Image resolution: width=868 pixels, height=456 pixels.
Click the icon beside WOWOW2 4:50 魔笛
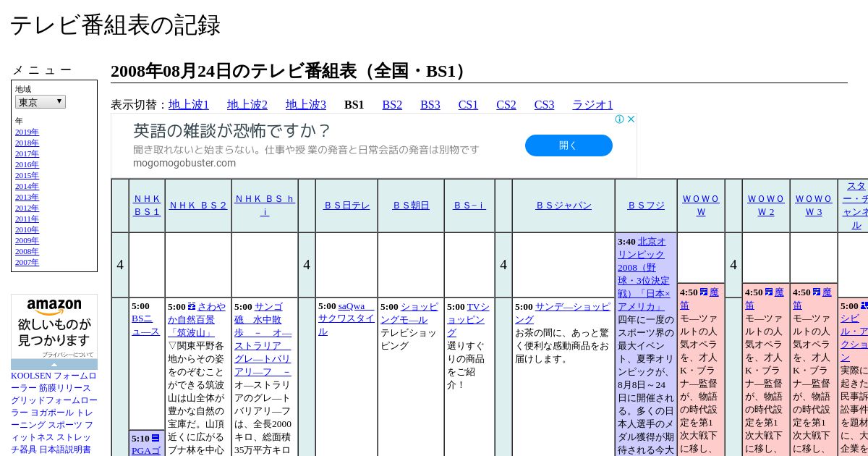click(769, 292)
